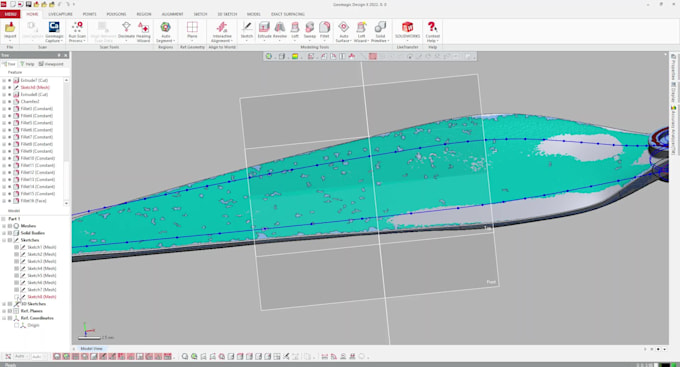Toggle visibility of the Solid Bodies group
The image size is (680, 367).
coord(10,233)
